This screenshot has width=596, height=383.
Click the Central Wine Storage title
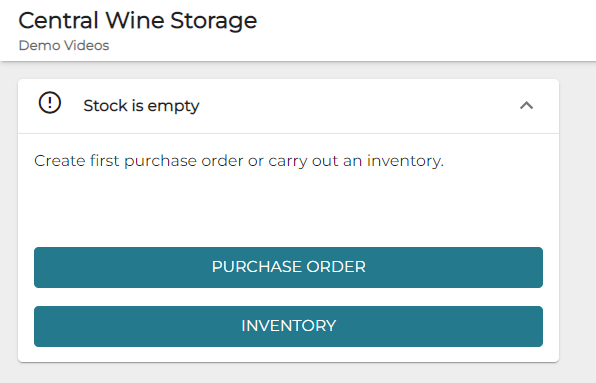(138, 21)
